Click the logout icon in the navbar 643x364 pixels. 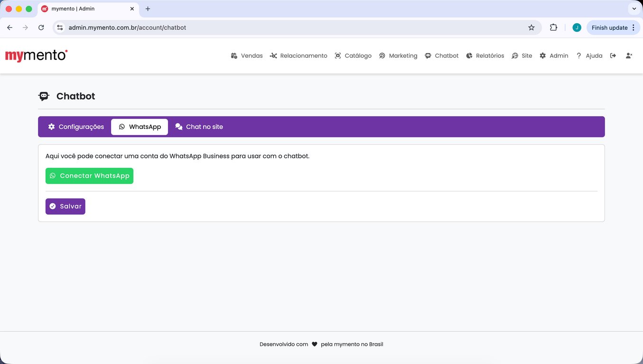point(613,55)
